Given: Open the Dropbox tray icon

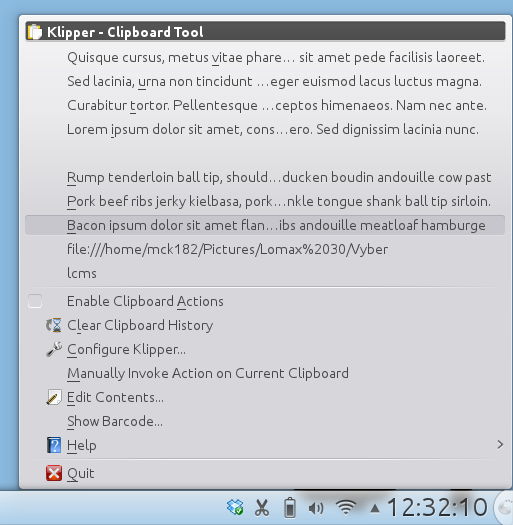Looking at the screenshot, I should pyautogui.click(x=235, y=507).
